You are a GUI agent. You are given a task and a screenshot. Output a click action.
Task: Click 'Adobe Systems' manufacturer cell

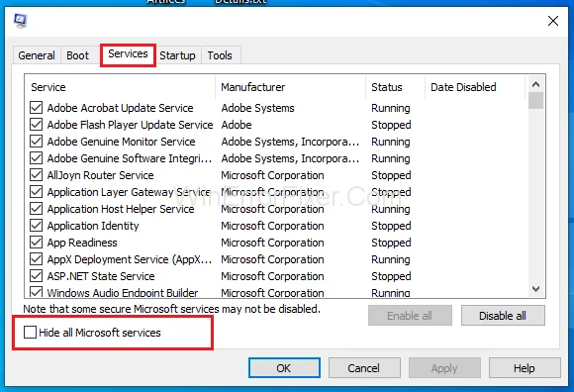point(257,108)
